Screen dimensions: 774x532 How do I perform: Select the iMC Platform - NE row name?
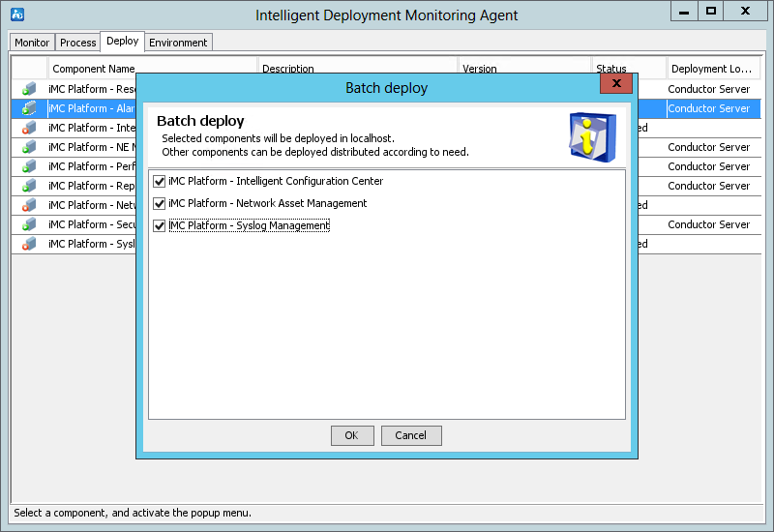[92, 147]
